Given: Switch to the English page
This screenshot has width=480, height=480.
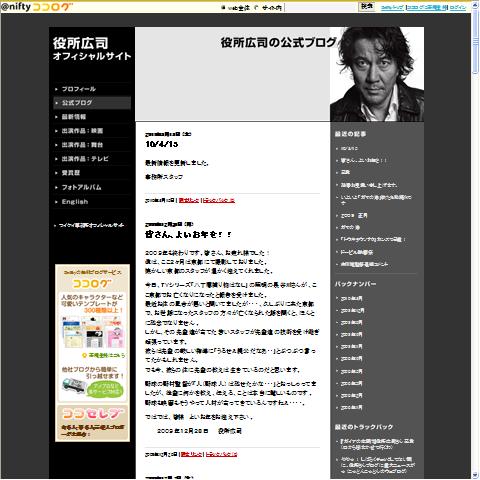Looking at the screenshot, I should coord(75,201).
